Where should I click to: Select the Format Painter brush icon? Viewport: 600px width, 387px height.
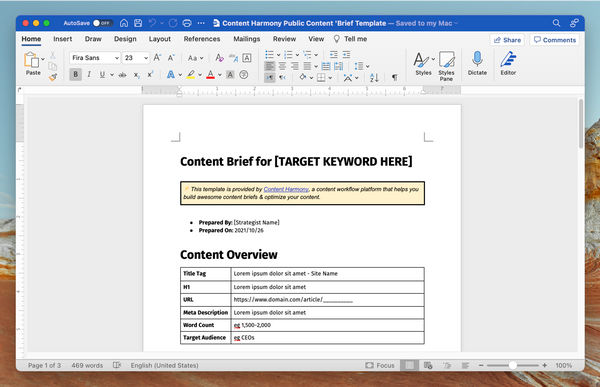click(53, 77)
